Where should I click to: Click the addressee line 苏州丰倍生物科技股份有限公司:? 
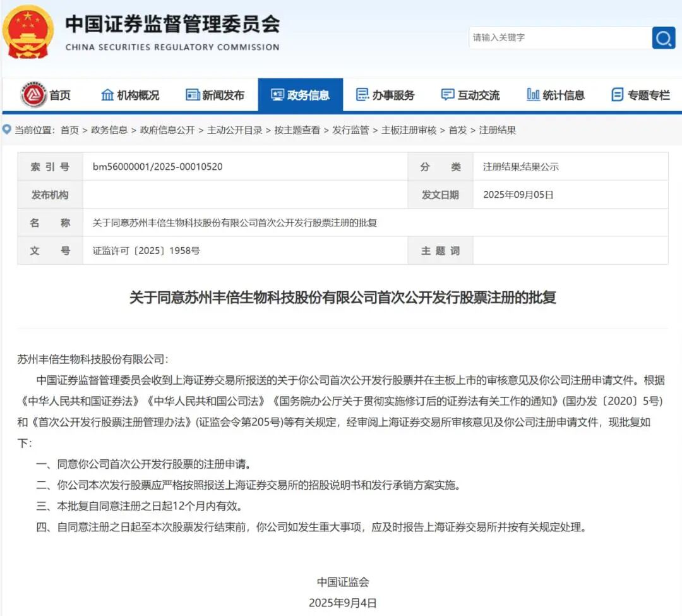tap(93, 359)
